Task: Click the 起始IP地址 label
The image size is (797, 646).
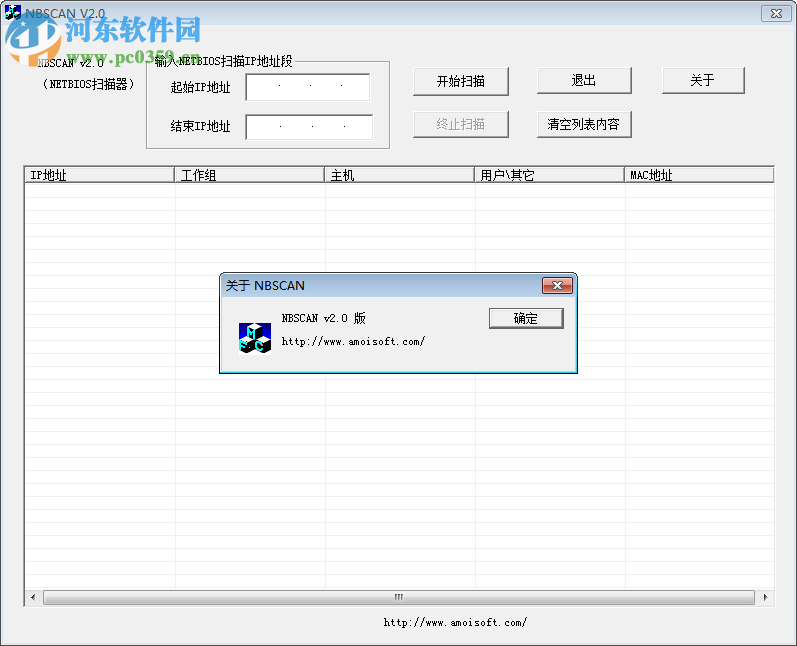Action: click(200, 87)
